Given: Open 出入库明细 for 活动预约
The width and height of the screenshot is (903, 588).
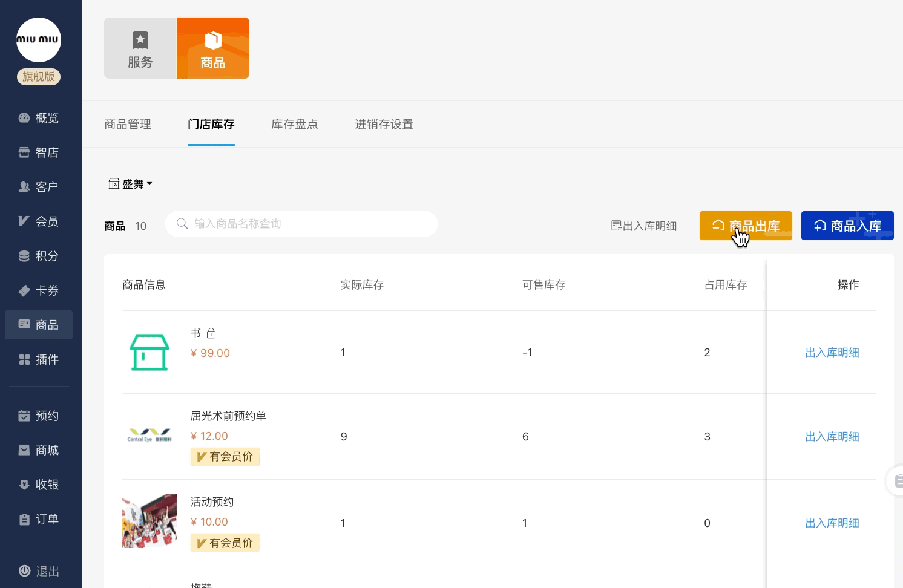Looking at the screenshot, I should (832, 523).
